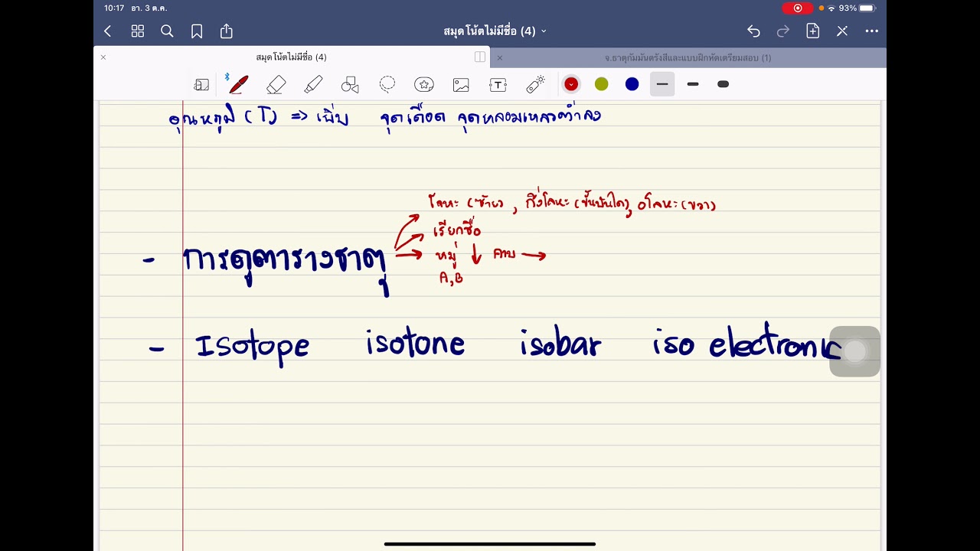Switch to the จ.ธาตุกัมมันตรังสี tab
980x551 pixels.
tap(688, 57)
